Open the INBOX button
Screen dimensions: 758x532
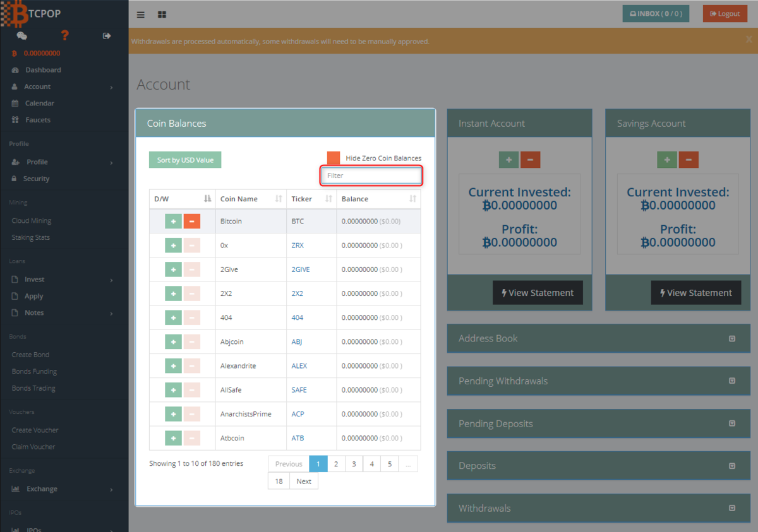656,14
